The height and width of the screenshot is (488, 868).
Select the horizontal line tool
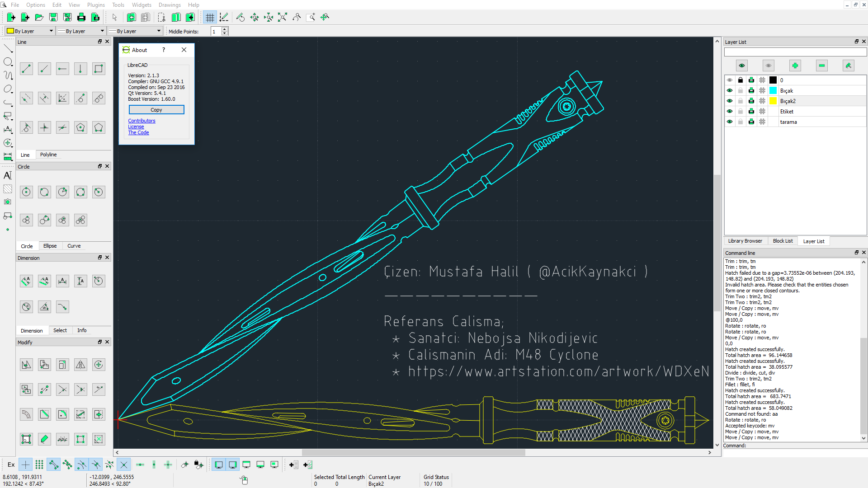[62, 69]
